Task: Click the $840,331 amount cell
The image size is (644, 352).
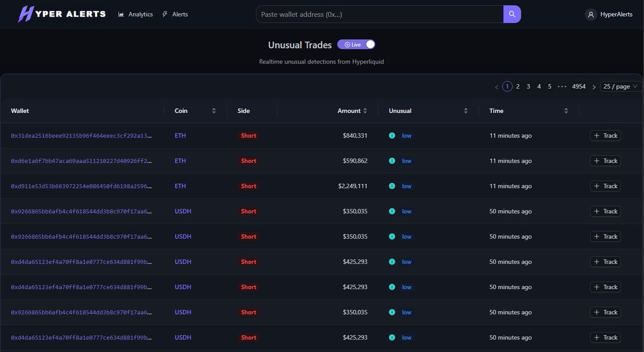Action: [x=355, y=135]
